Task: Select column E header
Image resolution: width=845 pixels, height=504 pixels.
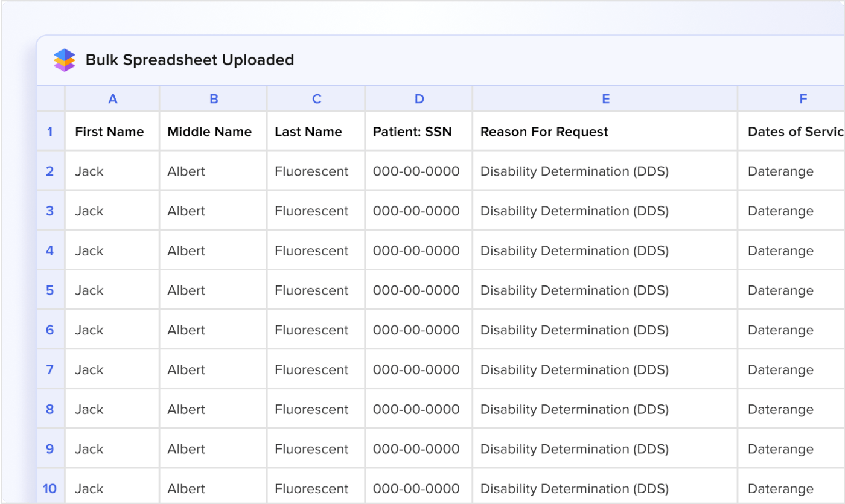Action: pyautogui.click(x=605, y=99)
